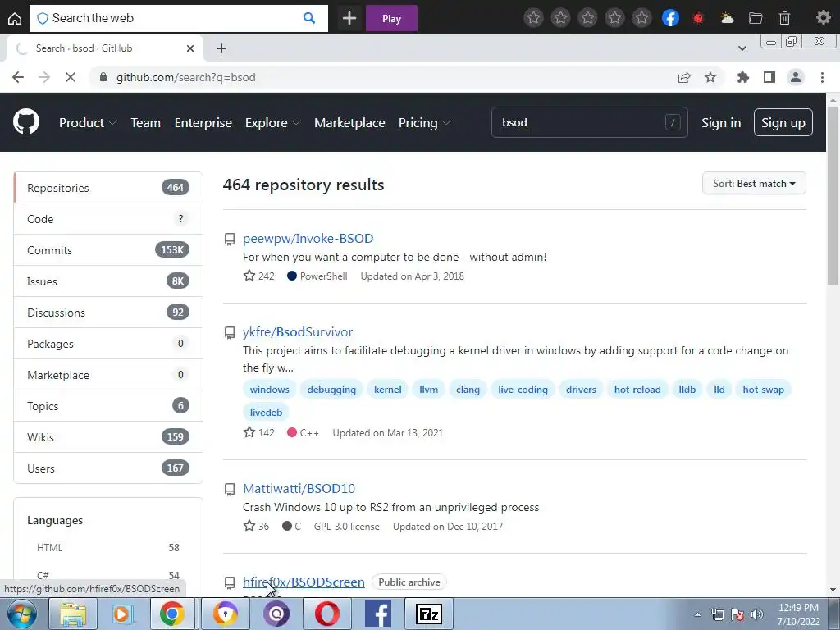Click the Sign up button
840x630 pixels.
coord(783,123)
